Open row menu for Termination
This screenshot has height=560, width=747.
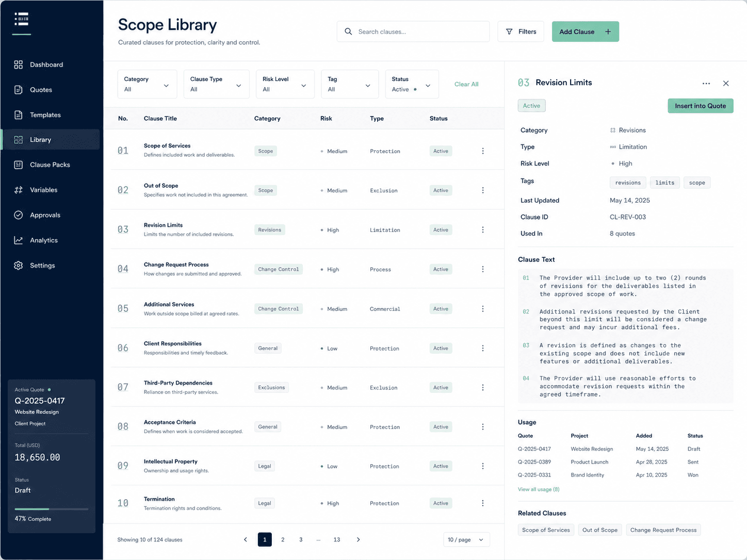483,503
